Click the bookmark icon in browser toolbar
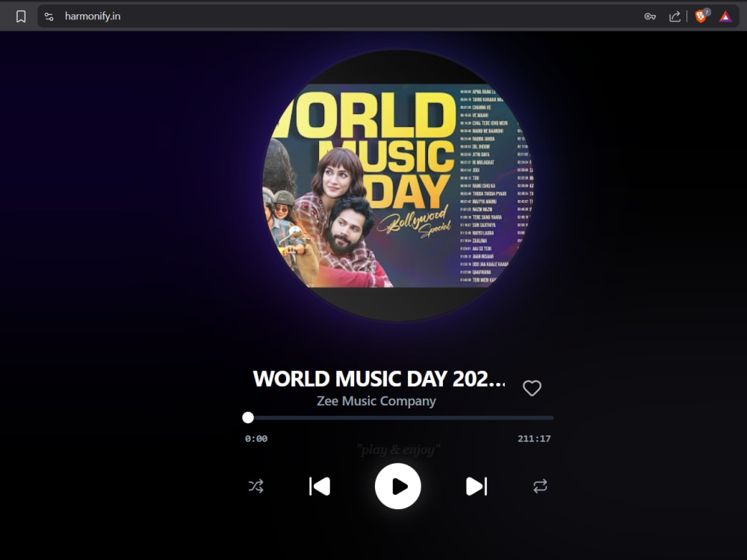Image resolution: width=747 pixels, height=560 pixels. (21, 16)
